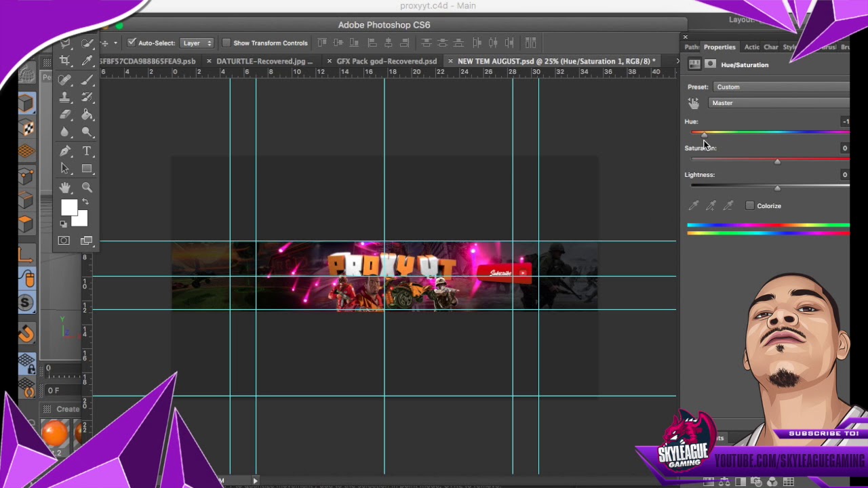868x488 pixels.
Task: Switch to DATURTLE-Recovered.jpg document tab
Action: pyautogui.click(x=264, y=61)
